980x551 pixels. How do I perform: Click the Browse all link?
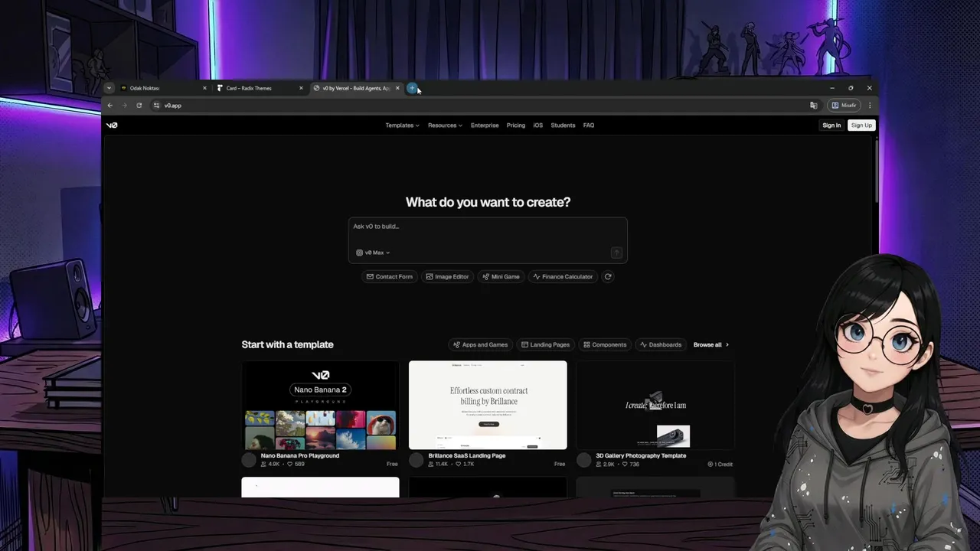tap(711, 344)
